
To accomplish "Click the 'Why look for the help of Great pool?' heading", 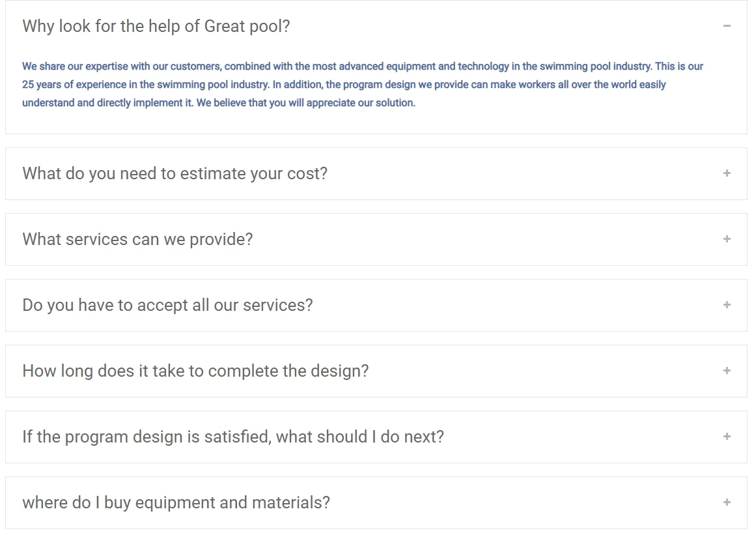I will [x=156, y=26].
